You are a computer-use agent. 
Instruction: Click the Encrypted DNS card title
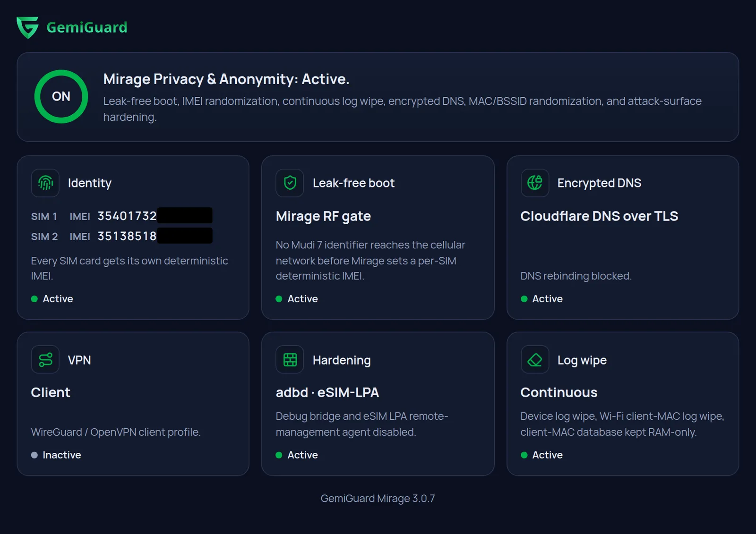coord(599,183)
